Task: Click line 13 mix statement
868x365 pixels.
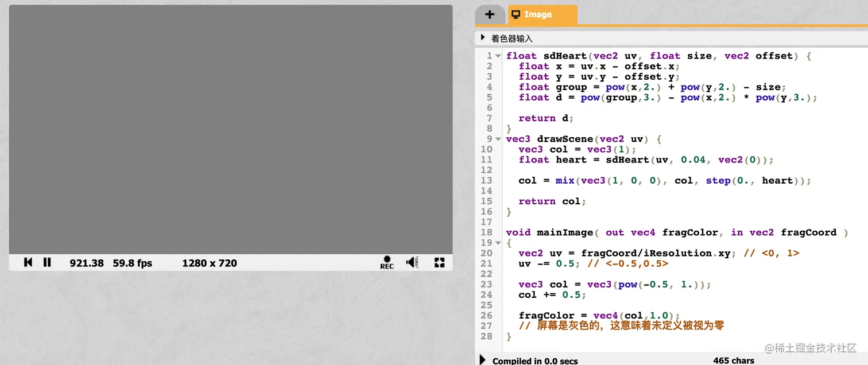Action: (x=665, y=181)
